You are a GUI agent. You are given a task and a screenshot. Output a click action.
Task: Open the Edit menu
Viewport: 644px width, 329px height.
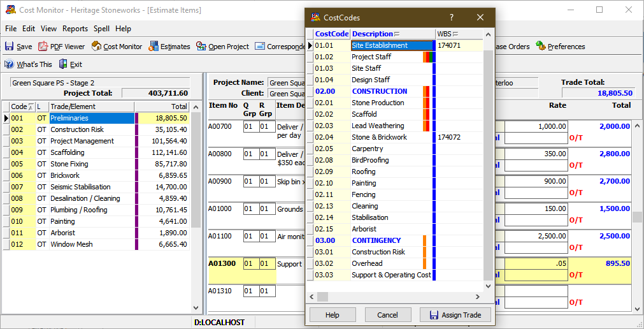click(29, 29)
